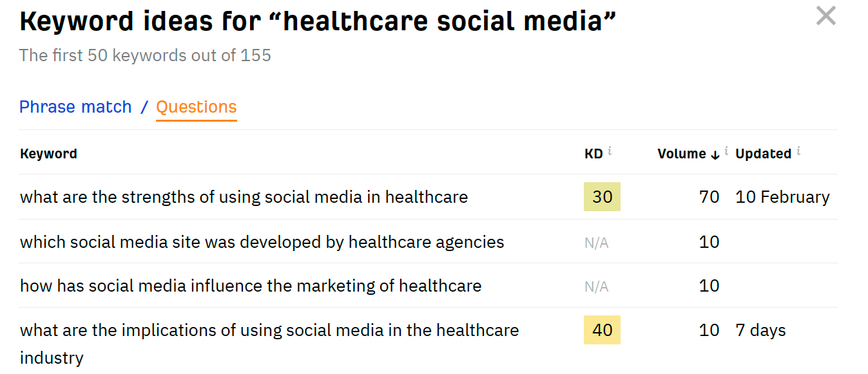The width and height of the screenshot is (868, 374).
Task: Click the KD 40 difficulty badge
Action: [x=602, y=330]
